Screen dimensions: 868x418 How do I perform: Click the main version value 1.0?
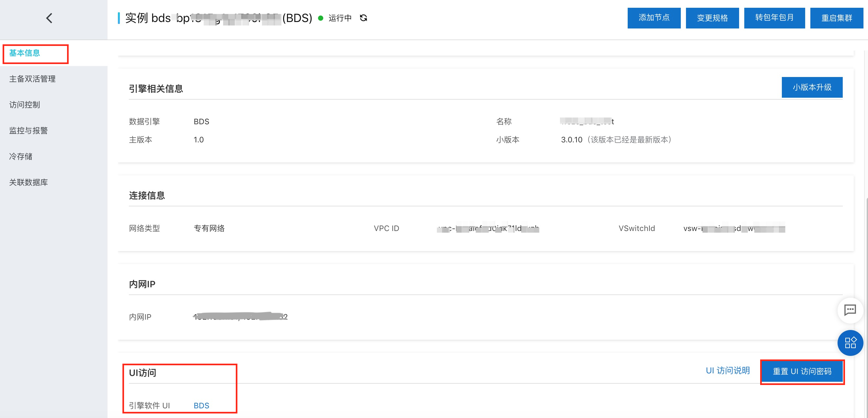tap(199, 140)
